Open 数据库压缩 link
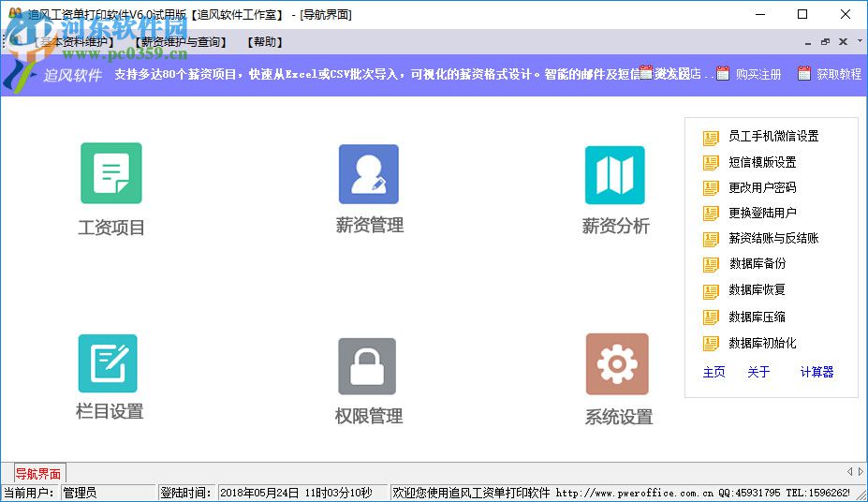The width and height of the screenshot is (868, 502). tap(757, 317)
